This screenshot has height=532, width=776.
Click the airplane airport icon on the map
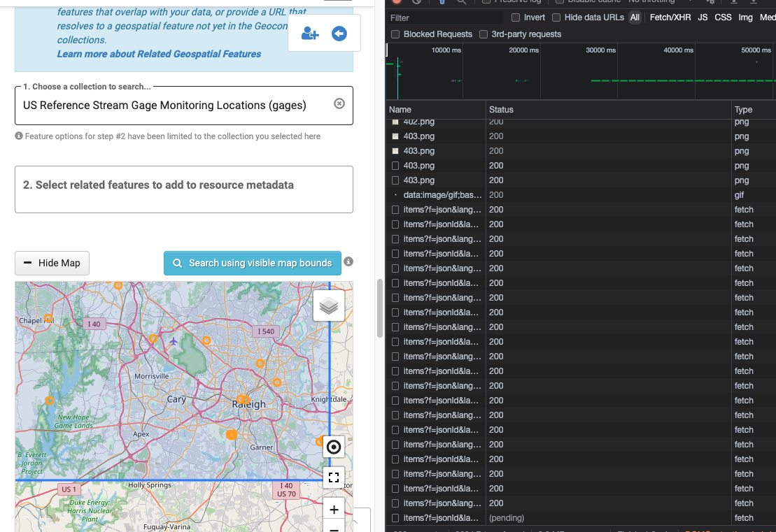click(174, 341)
